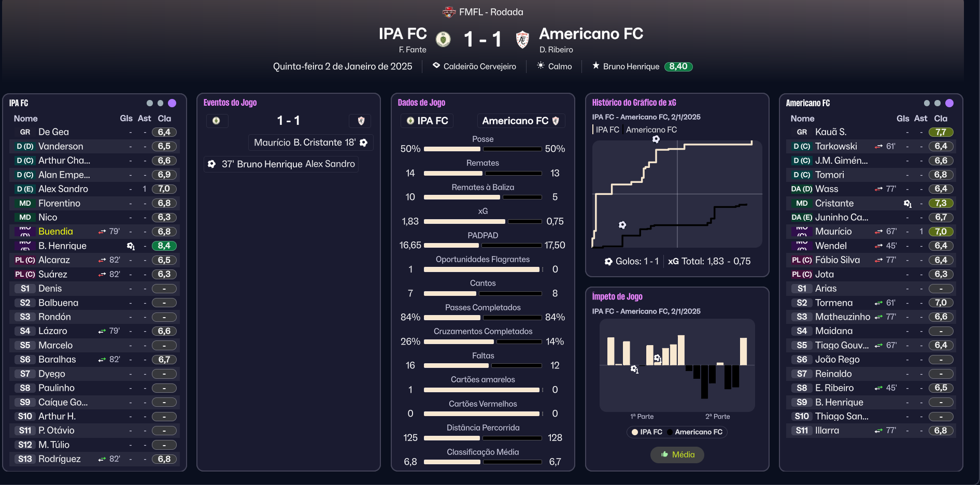980x485 pixels.
Task: Select the Americano FC tab in the xG chart
Action: (651, 130)
